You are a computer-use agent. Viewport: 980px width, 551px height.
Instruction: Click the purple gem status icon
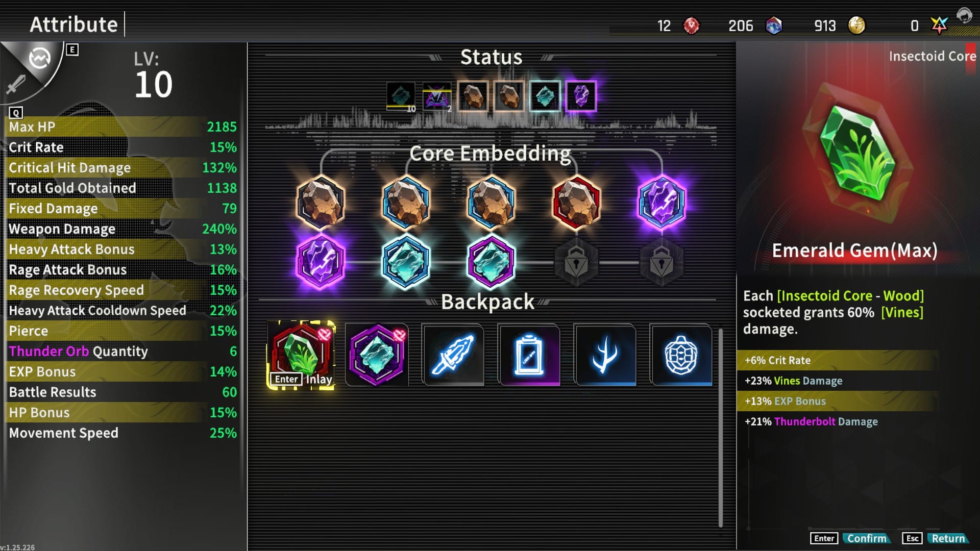581,96
